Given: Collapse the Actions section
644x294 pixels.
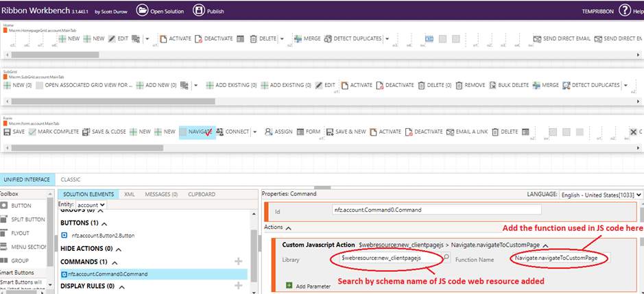Looking at the screenshot, I should [x=289, y=228].
